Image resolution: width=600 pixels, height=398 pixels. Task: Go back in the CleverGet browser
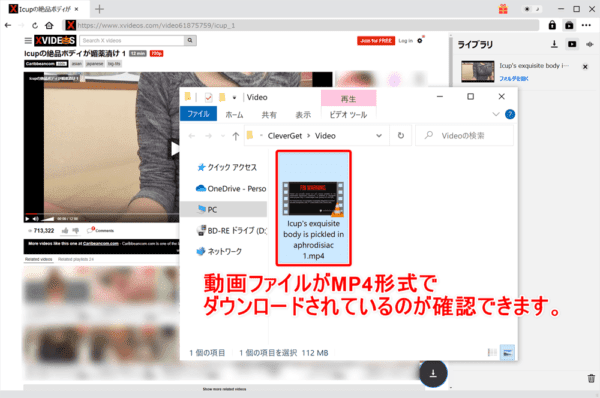coord(8,25)
